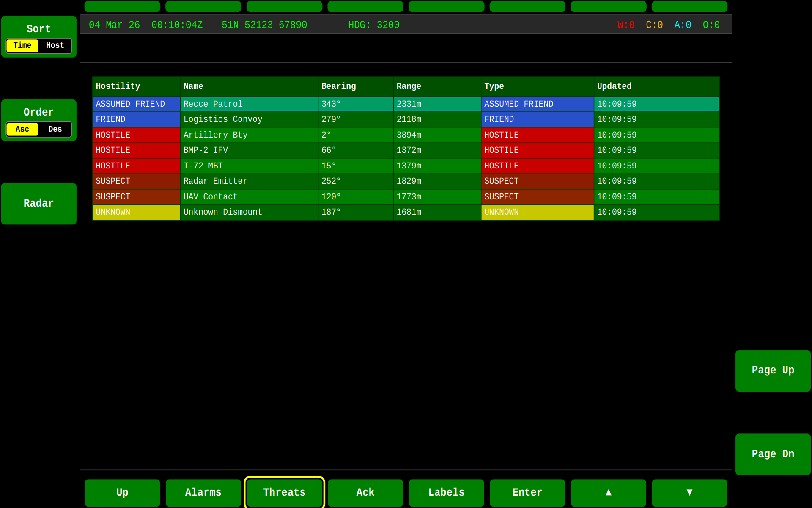Viewport: 812px width, 508px height.
Task: Click the W:0 warning counter
Action: pos(625,25)
